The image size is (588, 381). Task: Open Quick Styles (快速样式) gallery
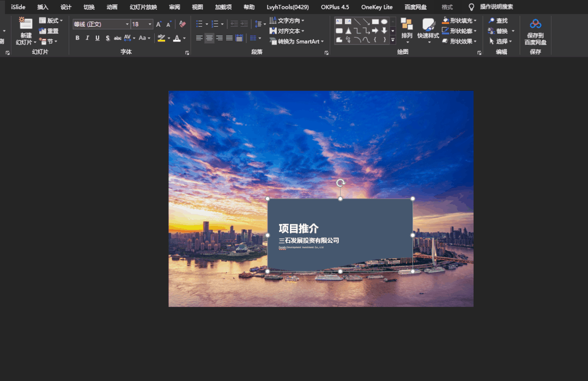pyautogui.click(x=428, y=30)
